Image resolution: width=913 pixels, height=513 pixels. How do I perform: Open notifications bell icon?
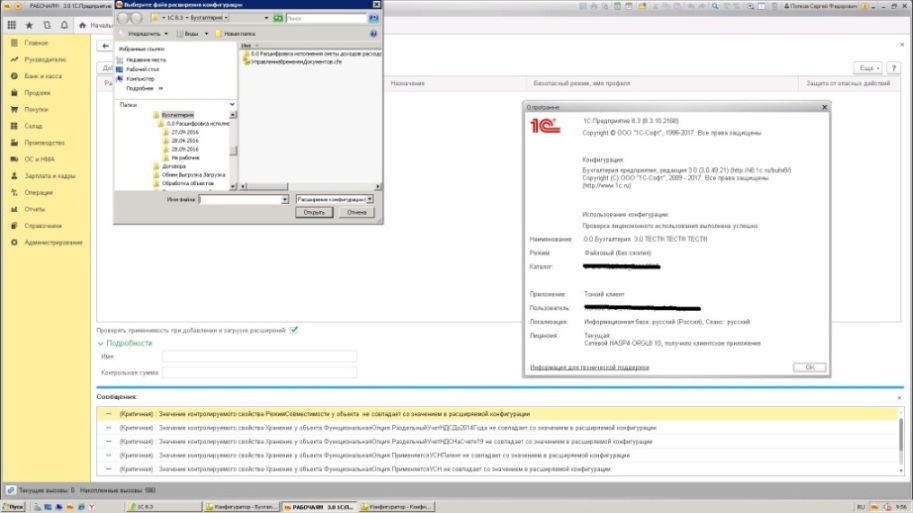pos(64,25)
